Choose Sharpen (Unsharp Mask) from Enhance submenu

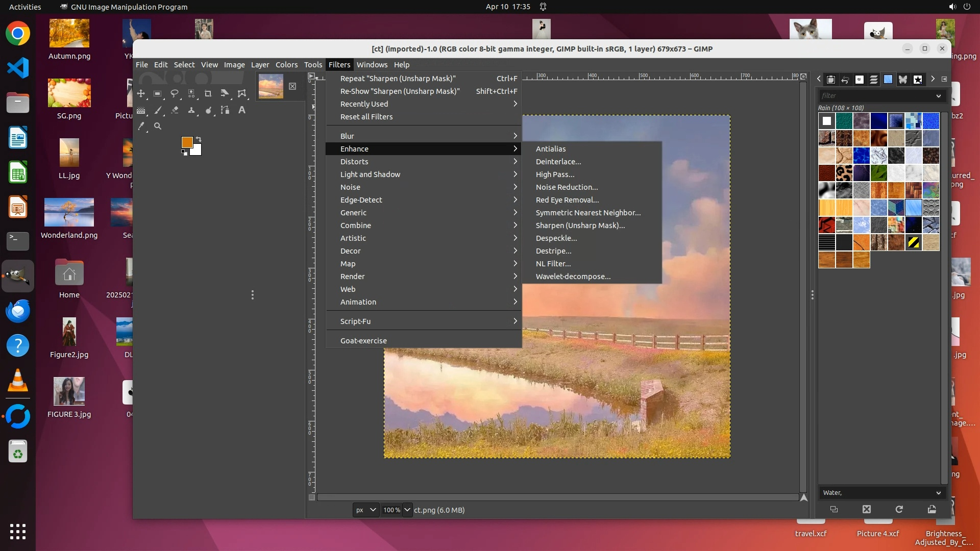point(580,226)
